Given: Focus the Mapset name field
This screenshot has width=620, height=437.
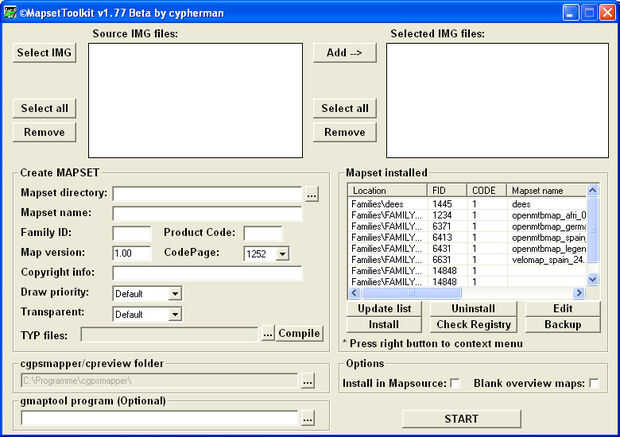Looking at the screenshot, I should pyautogui.click(x=208, y=214).
